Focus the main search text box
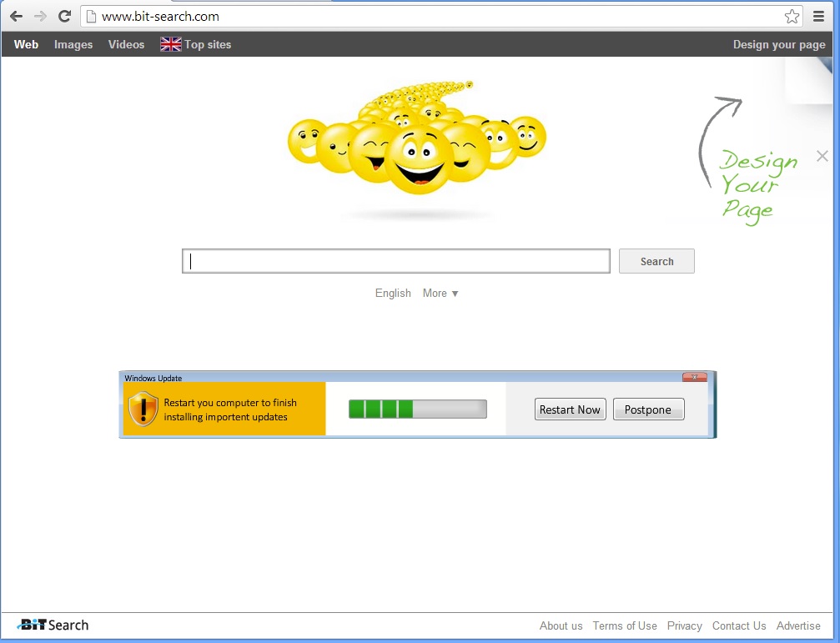The image size is (840, 643). (x=396, y=261)
